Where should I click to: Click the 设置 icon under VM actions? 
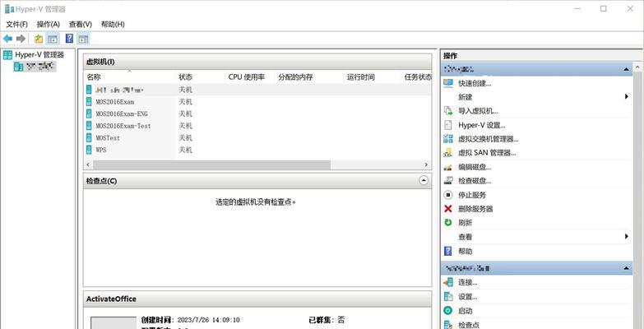[448, 297]
